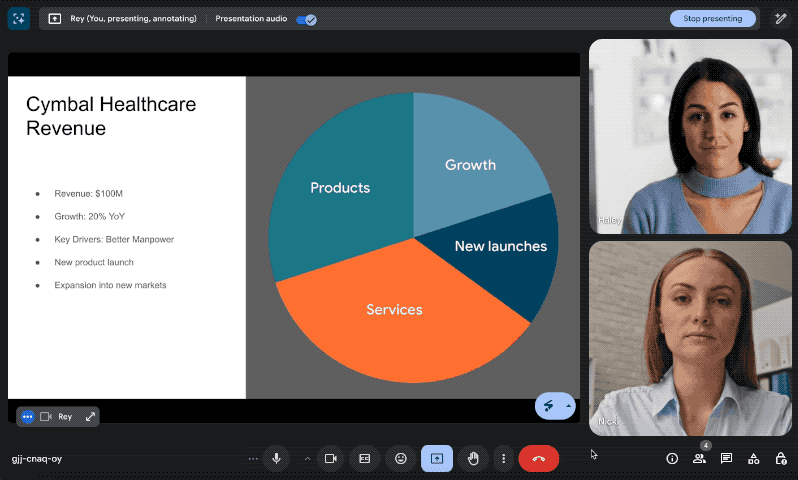Click the camera icon on Rey's self-view
The image size is (798, 480).
click(x=46, y=416)
